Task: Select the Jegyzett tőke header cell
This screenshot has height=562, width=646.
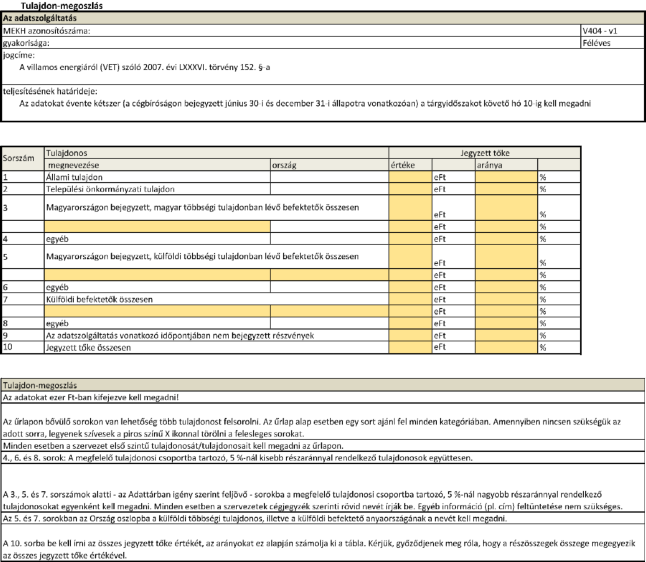Action: 486,152
